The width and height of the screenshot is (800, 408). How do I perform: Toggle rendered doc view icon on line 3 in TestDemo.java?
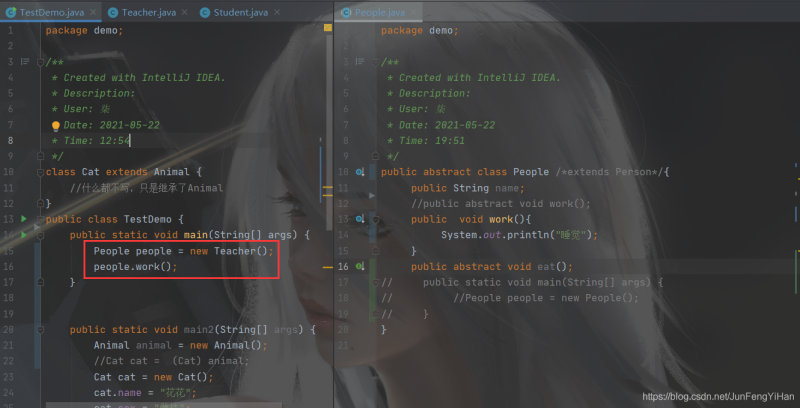[24, 62]
